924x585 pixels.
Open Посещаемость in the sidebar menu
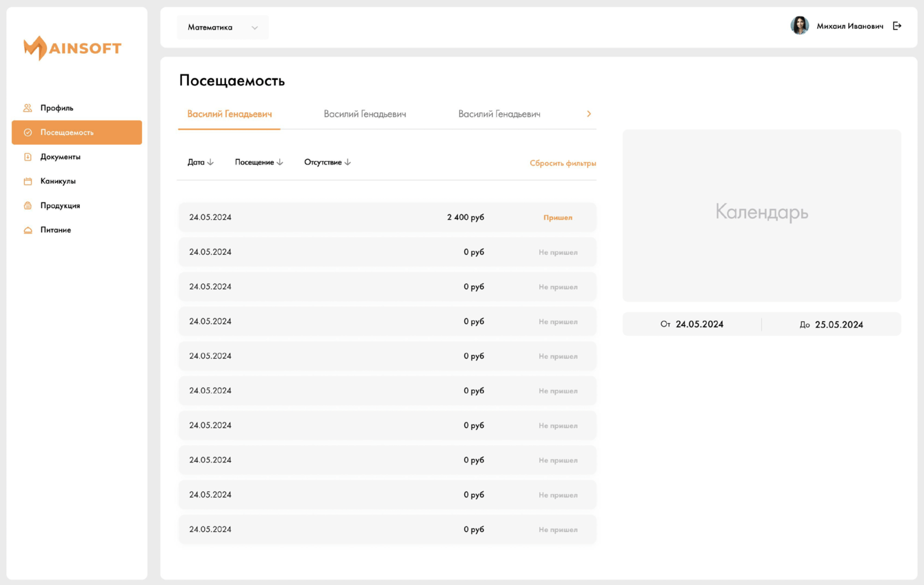[x=77, y=132]
